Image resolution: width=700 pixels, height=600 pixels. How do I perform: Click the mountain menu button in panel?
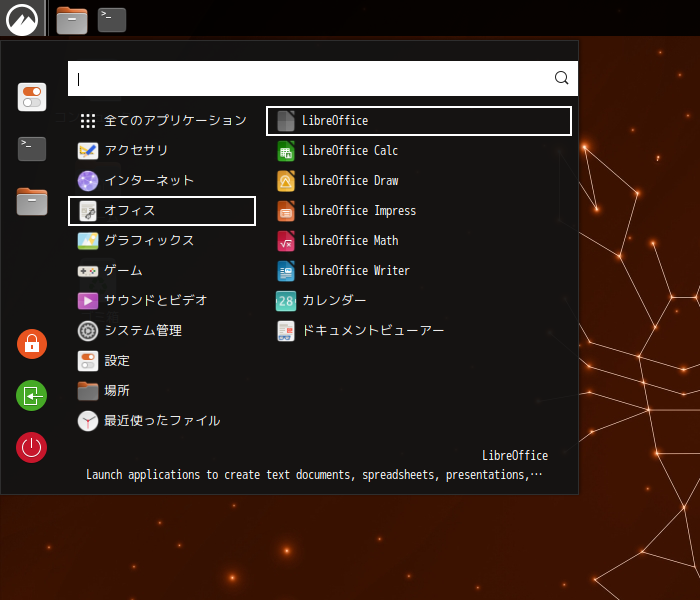point(22,19)
